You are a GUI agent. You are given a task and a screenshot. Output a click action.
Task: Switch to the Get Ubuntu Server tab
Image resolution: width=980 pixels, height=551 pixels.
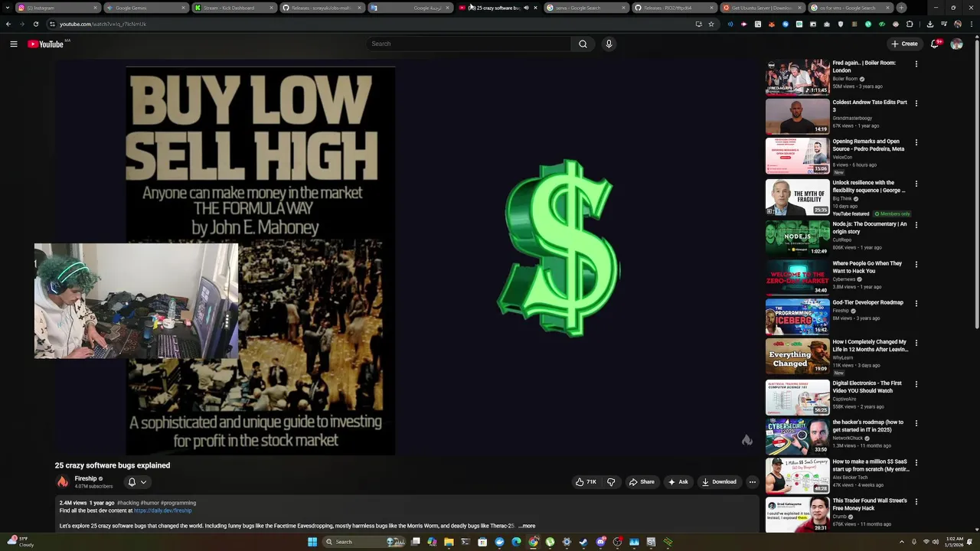[x=762, y=8]
